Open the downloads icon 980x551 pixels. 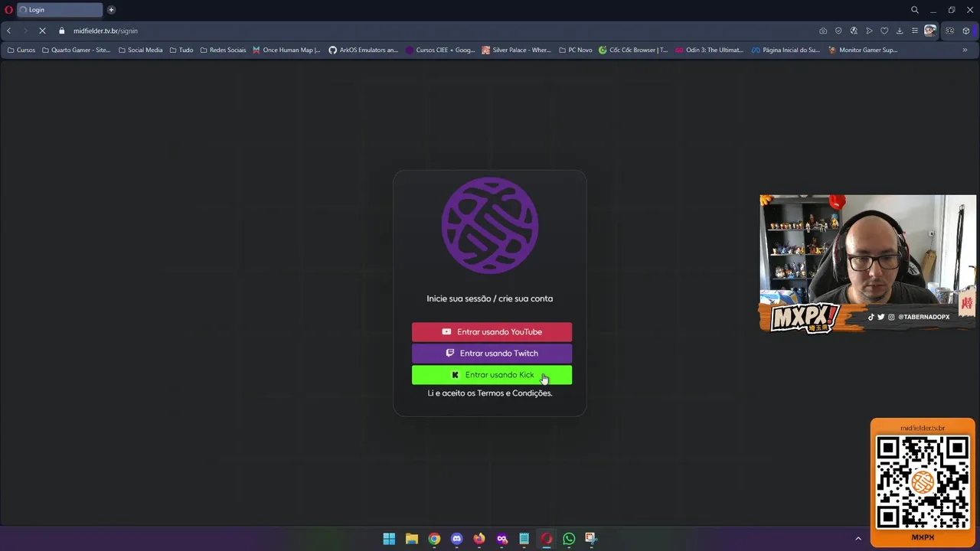[900, 31]
